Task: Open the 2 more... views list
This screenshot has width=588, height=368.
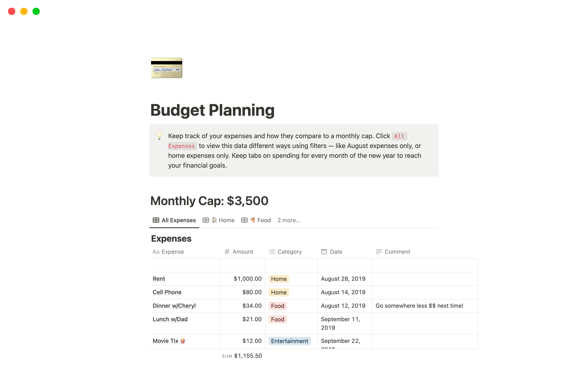Action: (x=288, y=220)
